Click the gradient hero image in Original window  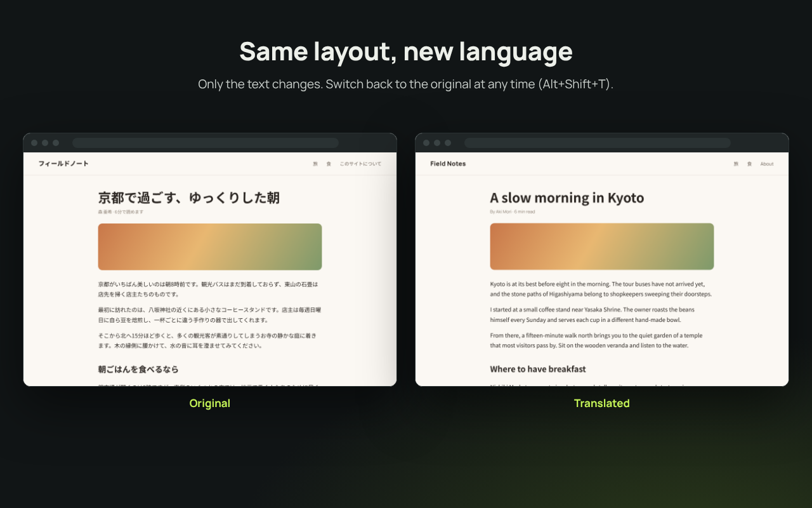210,247
